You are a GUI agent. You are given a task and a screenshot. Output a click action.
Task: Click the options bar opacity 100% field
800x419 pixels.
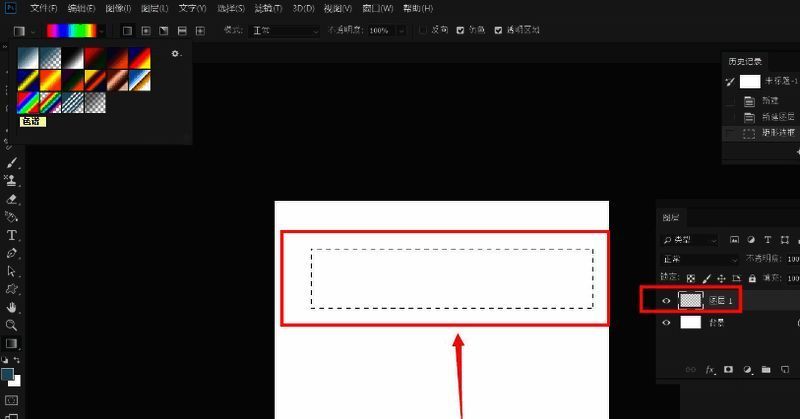(x=382, y=31)
